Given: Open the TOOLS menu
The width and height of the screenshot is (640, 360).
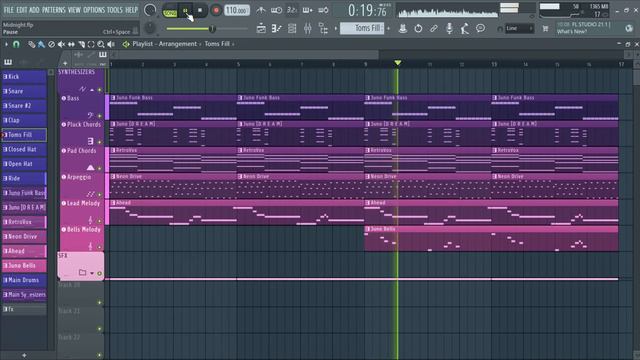Looking at the screenshot, I should pyautogui.click(x=115, y=10).
